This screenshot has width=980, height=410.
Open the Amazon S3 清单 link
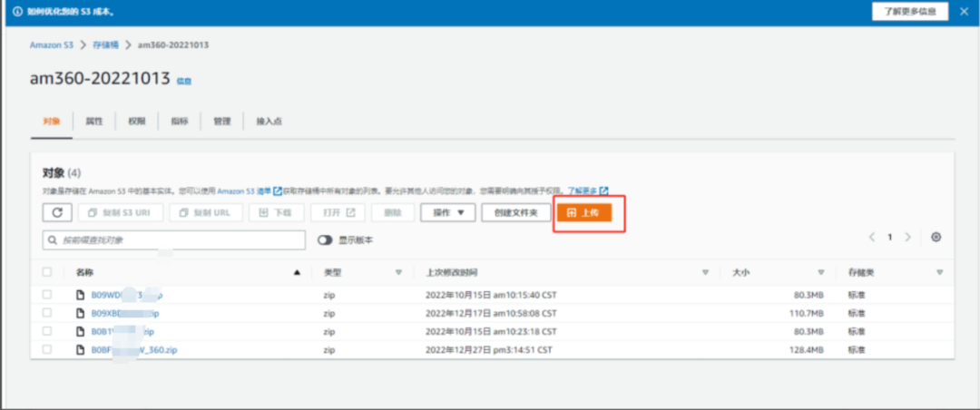tap(244, 190)
